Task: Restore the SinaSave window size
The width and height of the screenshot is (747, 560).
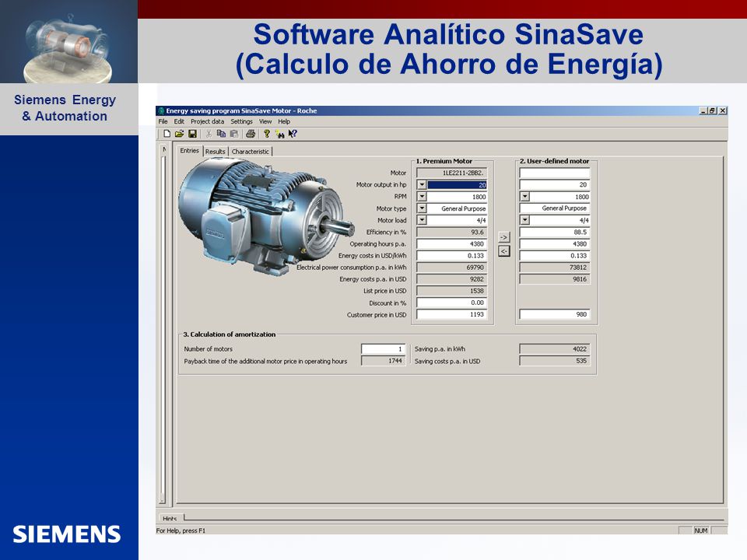Action: pos(713,110)
